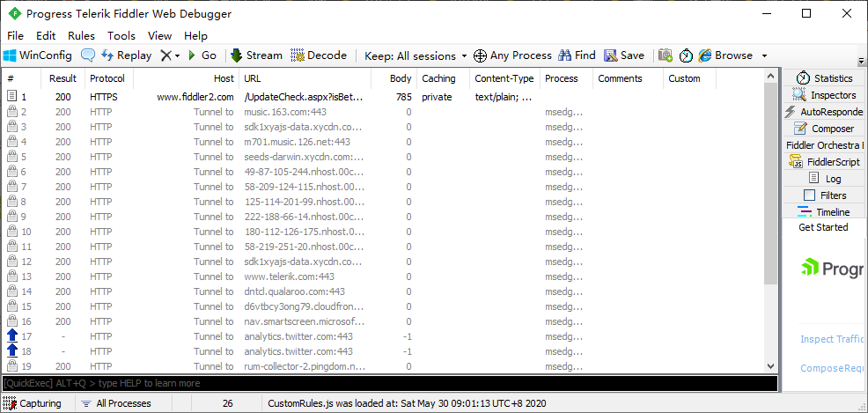Toggle Decode mode
Screen dimensions: 868x413
tap(319, 55)
